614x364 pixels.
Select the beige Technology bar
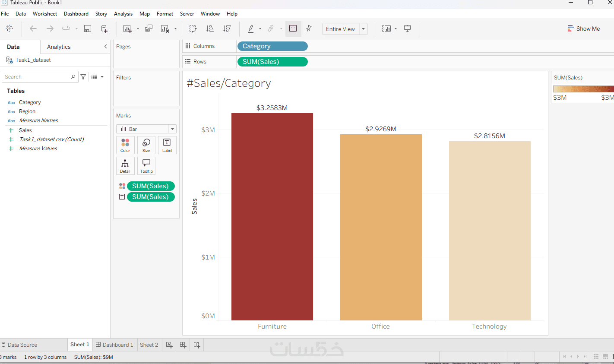tap(490, 231)
